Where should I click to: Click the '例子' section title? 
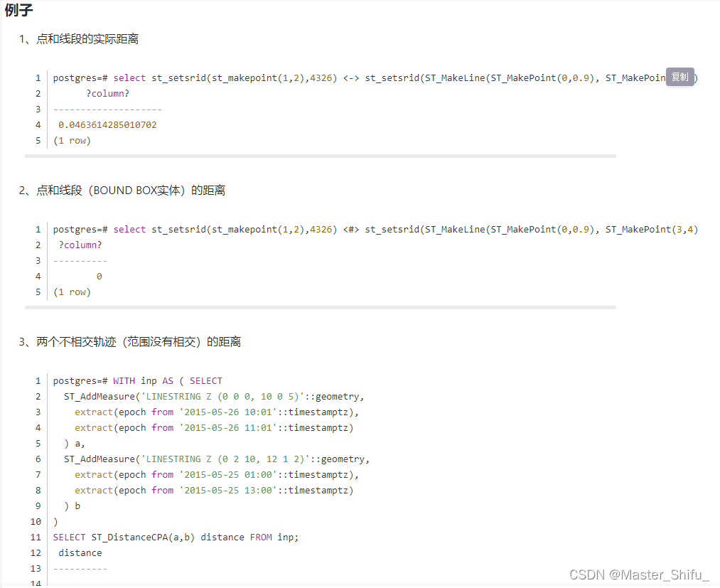(x=18, y=10)
